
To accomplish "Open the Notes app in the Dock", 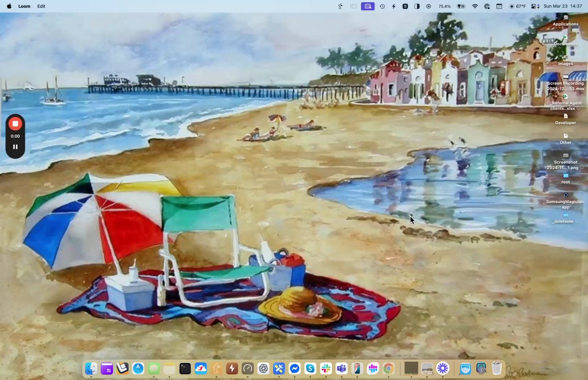I will pos(170,369).
